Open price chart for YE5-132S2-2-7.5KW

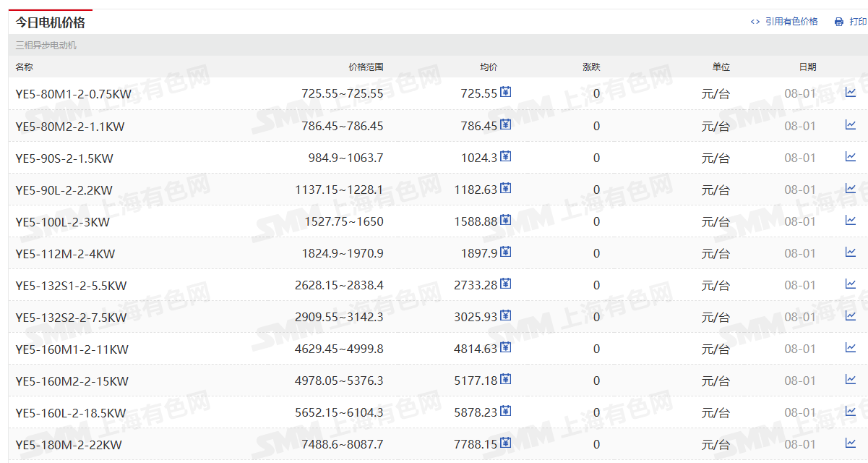pos(851,315)
